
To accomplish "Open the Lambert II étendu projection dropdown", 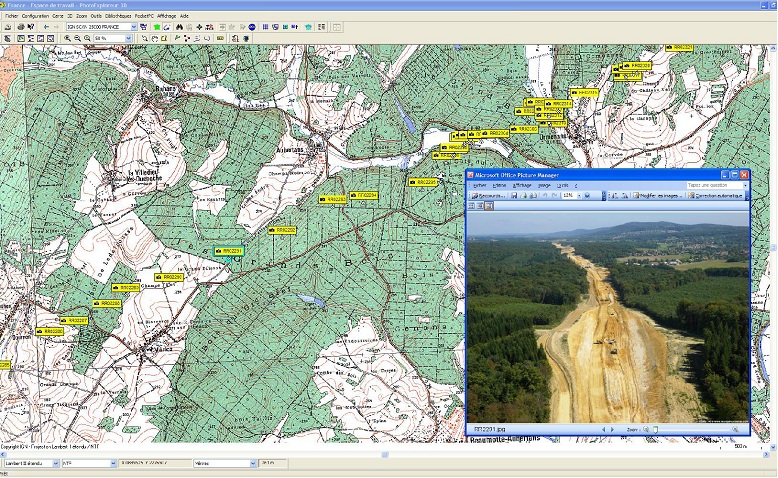I will click(x=56, y=463).
